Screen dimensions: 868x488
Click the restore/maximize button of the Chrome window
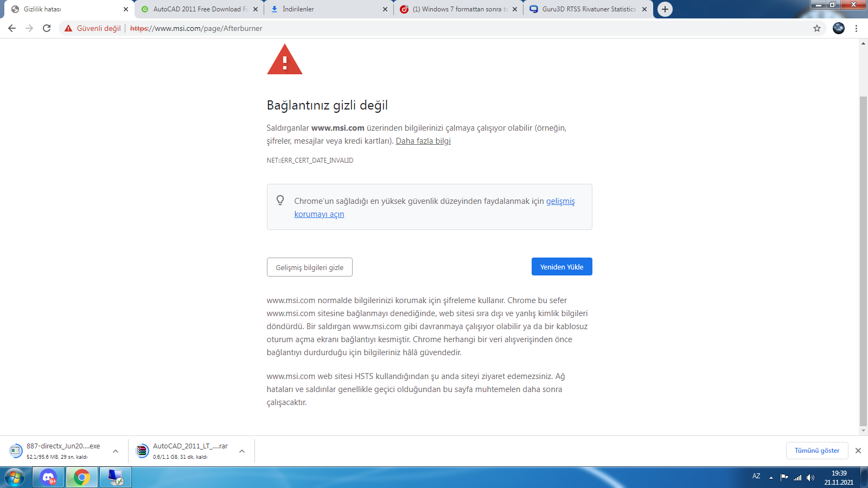(x=832, y=5)
